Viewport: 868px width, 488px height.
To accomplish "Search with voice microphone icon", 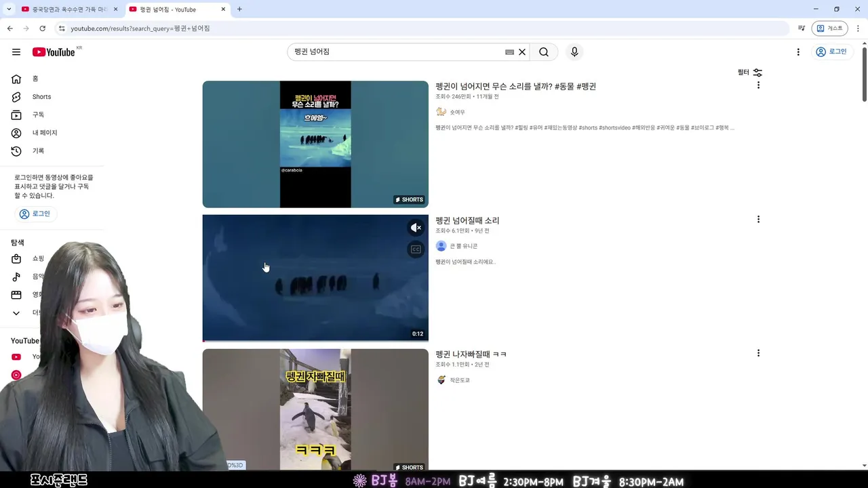I will click(574, 52).
